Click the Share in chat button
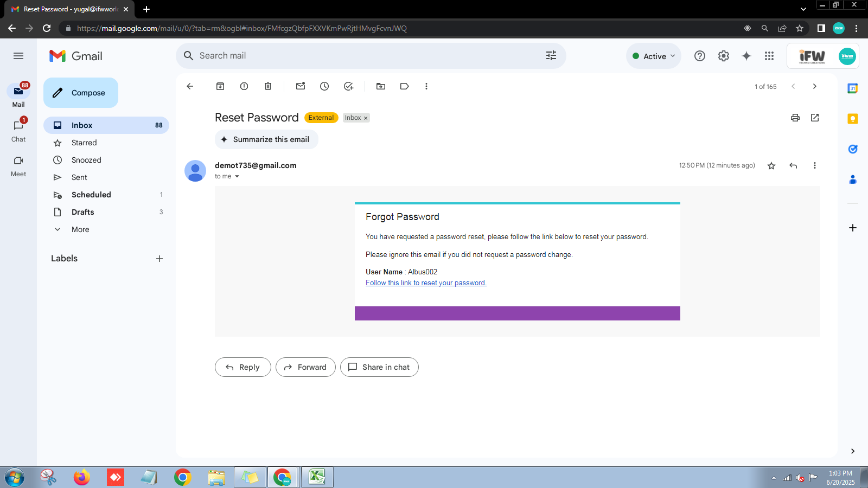This screenshot has width=868, height=488. point(379,367)
